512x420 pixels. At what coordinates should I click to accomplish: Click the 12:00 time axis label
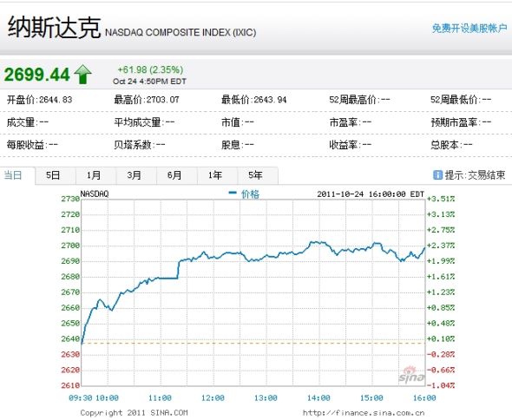click(x=213, y=397)
